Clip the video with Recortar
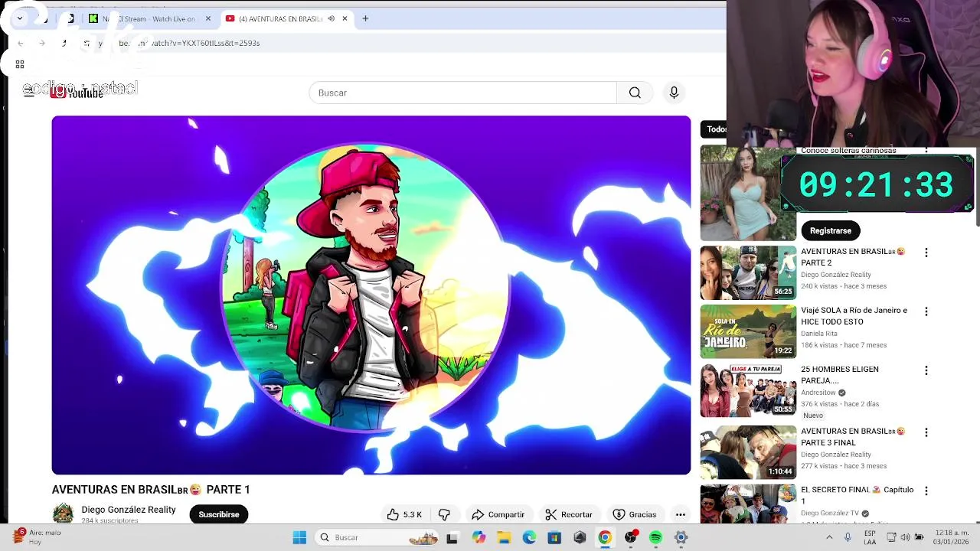Image resolution: width=980 pixels, height=551 pixels. (568, 514)
